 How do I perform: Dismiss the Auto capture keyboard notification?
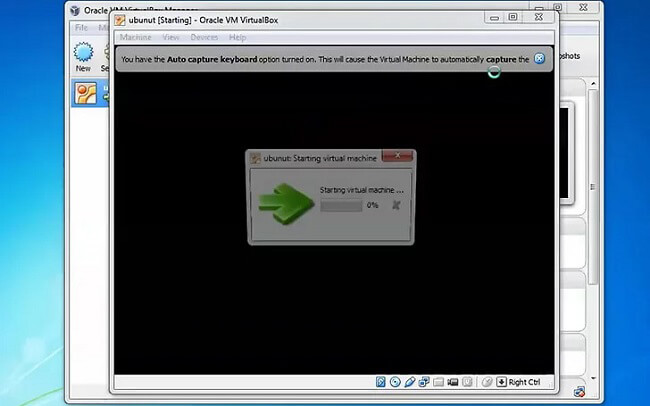point(539,58)
